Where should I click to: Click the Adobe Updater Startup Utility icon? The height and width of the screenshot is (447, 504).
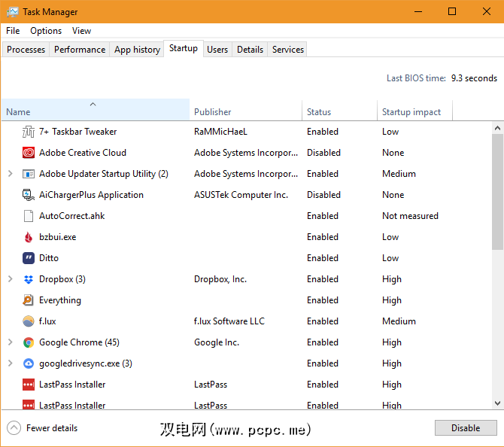tap(29, 174)
